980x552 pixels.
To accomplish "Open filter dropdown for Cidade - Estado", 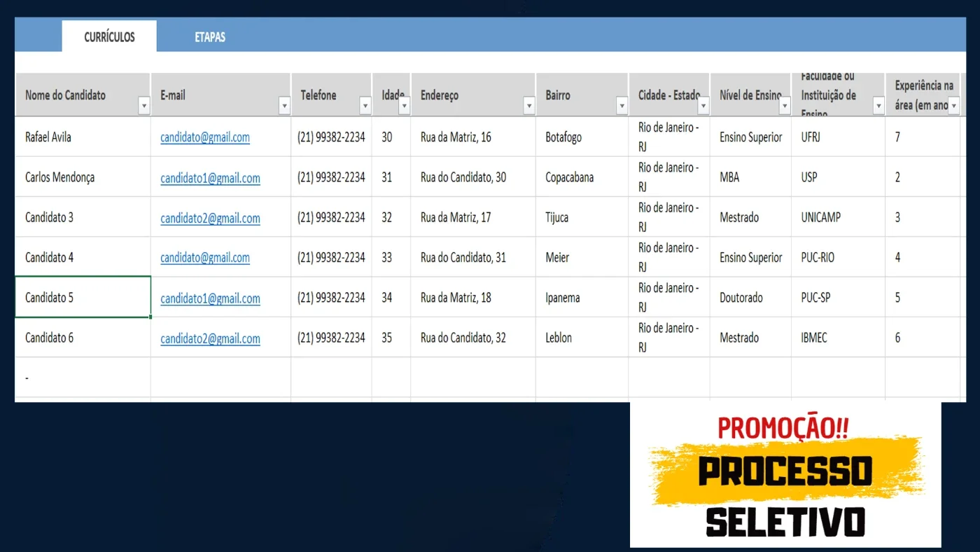I will point(703,106).
